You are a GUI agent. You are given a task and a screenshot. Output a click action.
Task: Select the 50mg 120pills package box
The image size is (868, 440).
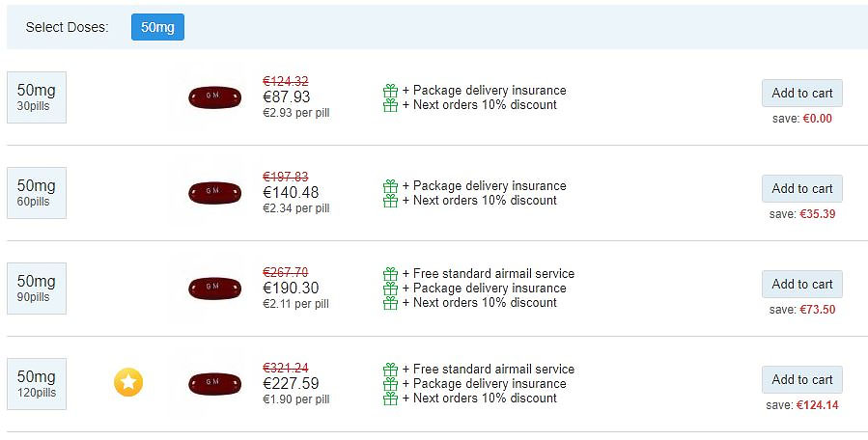point(37,384)
